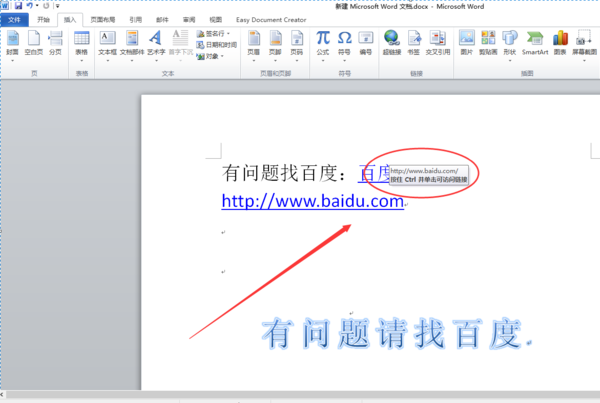
Task: Click the WordArt text 有问题请找百度
Action: tap(393, 334)
